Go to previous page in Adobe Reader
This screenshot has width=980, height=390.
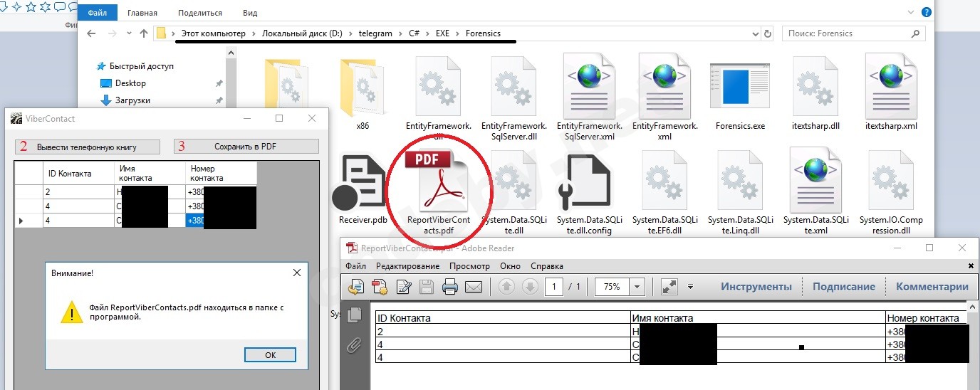(506, 287)
